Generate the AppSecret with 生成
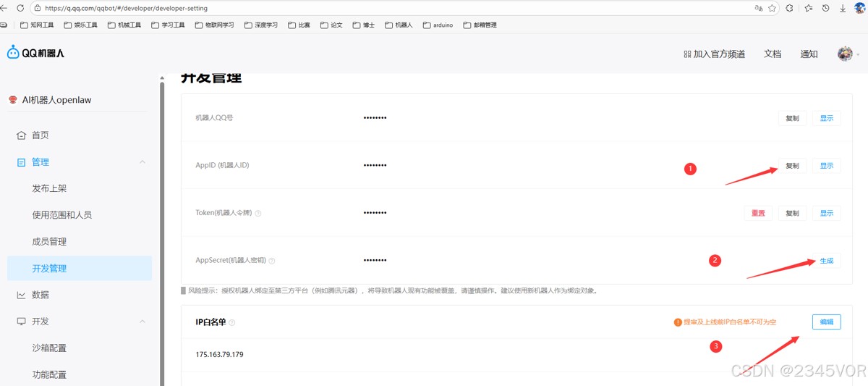 click(826, 261)
